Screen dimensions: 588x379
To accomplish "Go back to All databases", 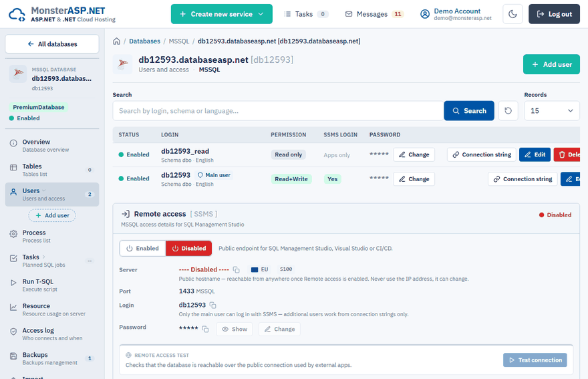I will tap(52, 44).
